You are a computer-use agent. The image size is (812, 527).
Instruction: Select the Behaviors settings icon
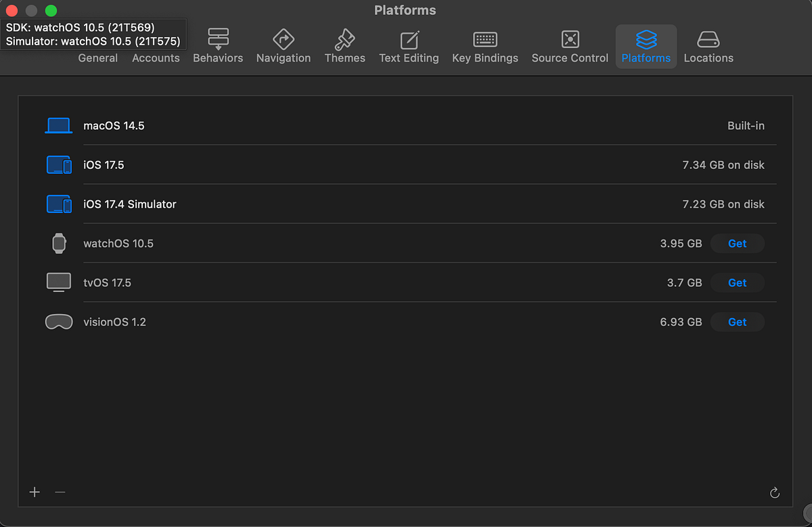(218, 39)
